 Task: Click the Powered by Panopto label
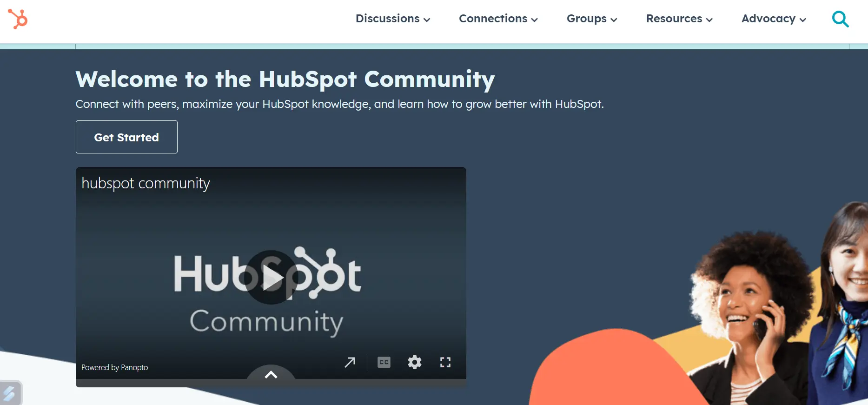point(114,367)
